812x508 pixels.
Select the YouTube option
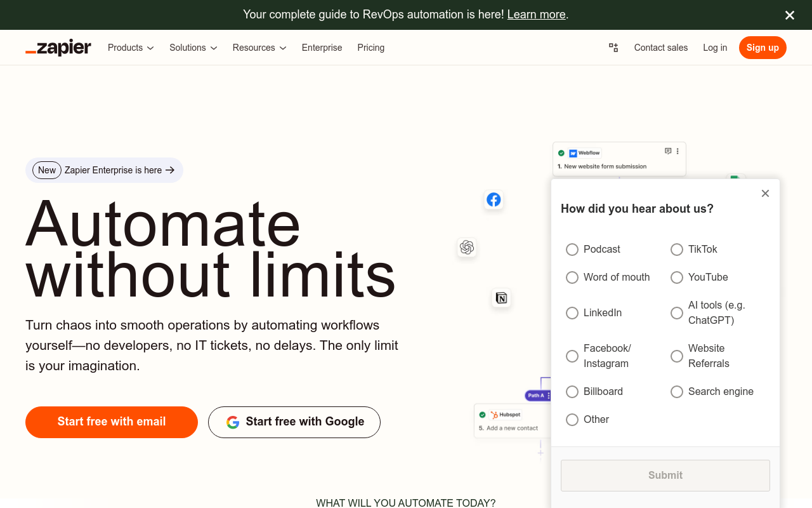677,277
